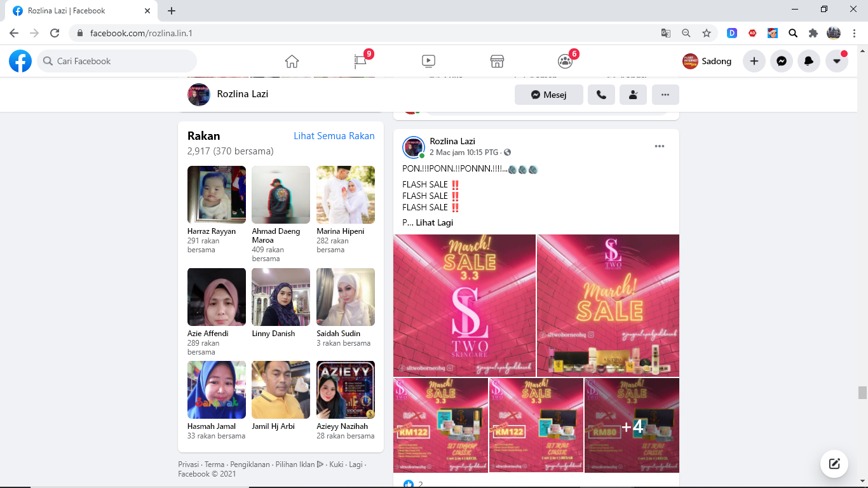Open the Groups icon with 6 notifications
This screenshot has width=868, height=488.
[x=565, y=61]
